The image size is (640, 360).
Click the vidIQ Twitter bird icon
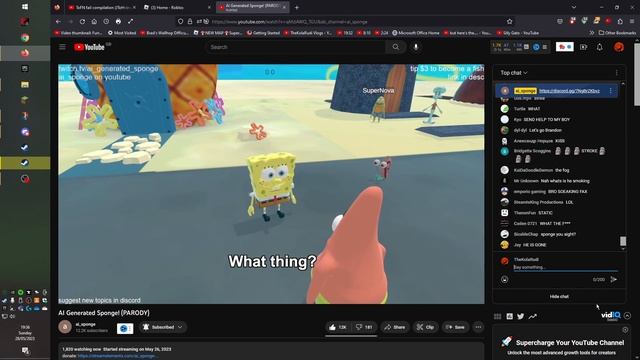coord(521,316)
